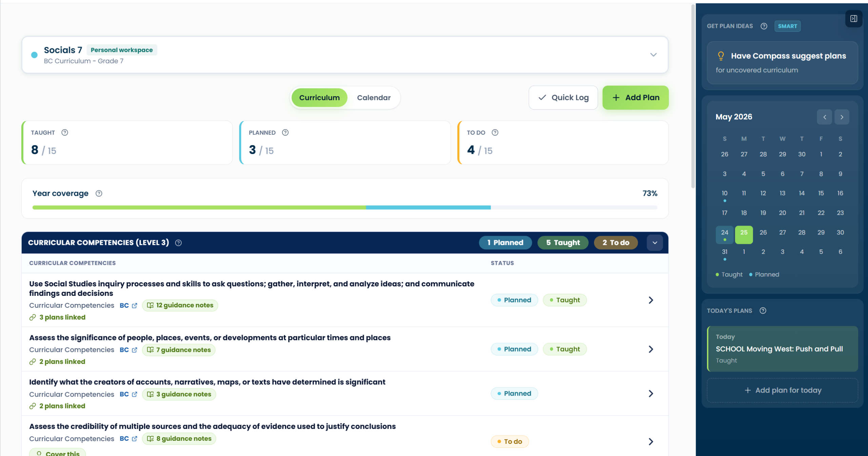Viewport: 868px width, 456px height.
Task: Open row arrow for Assess the credibility competency
Action: coord(651,442)
